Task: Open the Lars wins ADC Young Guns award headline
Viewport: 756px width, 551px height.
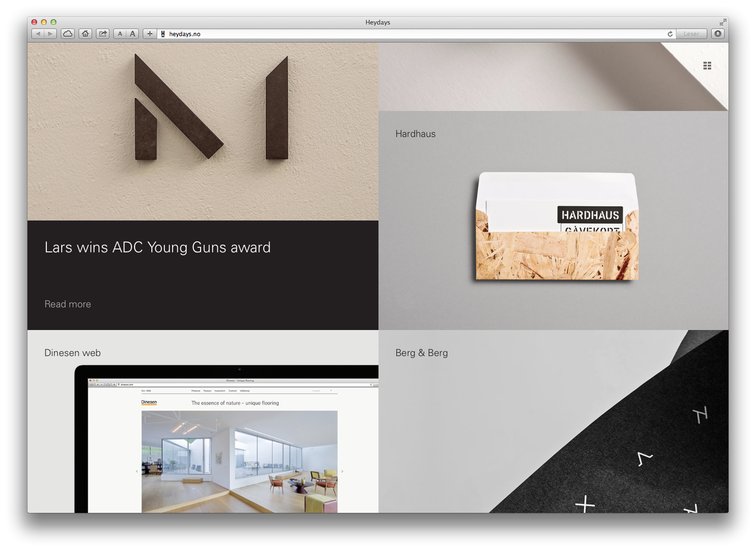Action: (x=158, y=248)
